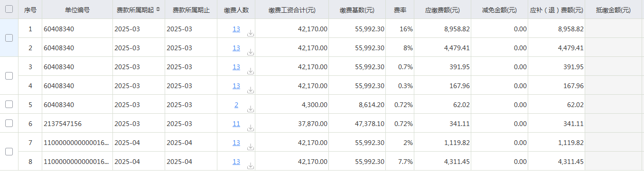
Task: Click the 缴费基数(元) column header
Action: coord(357,10)
